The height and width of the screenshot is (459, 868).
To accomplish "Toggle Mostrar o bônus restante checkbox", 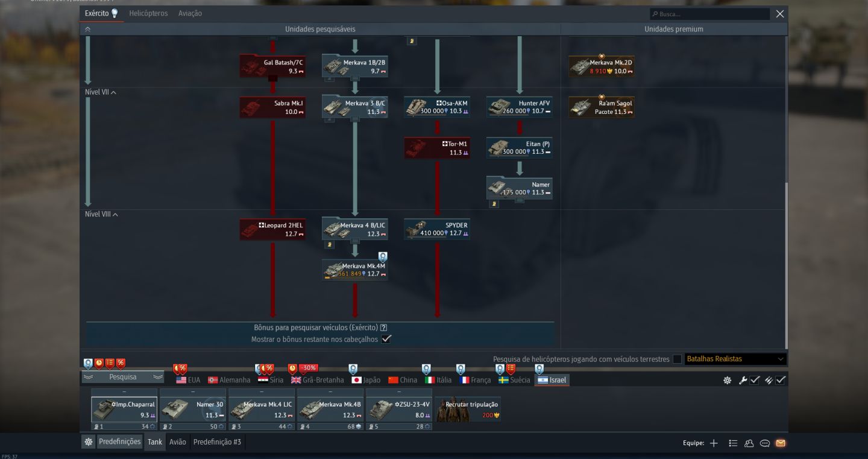I will (386, 339).
